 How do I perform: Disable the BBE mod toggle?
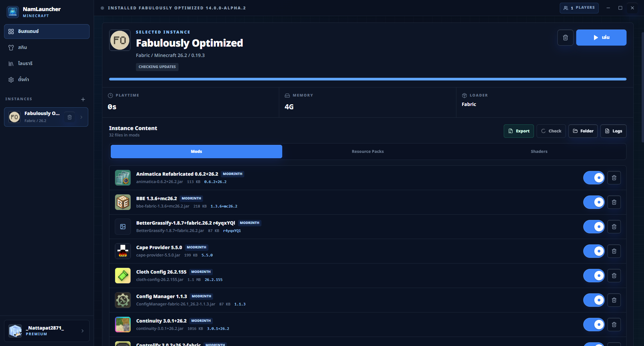(x=594, y=202)
